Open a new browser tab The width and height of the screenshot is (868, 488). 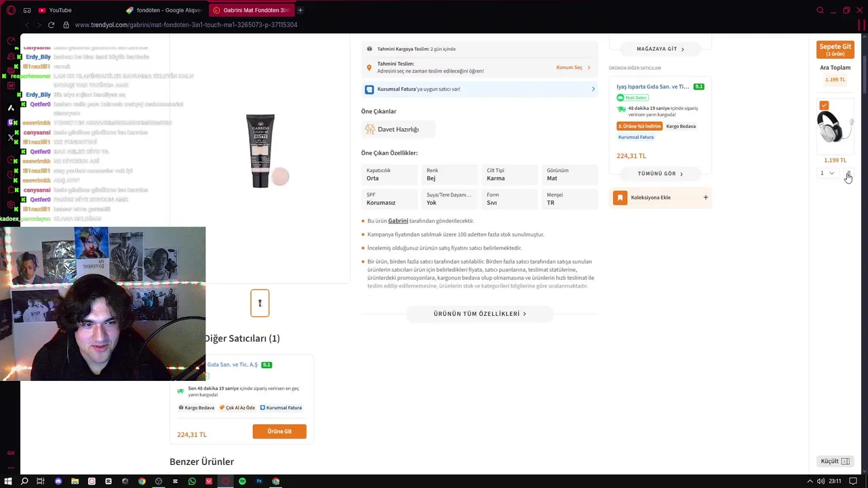coord(300,10)
